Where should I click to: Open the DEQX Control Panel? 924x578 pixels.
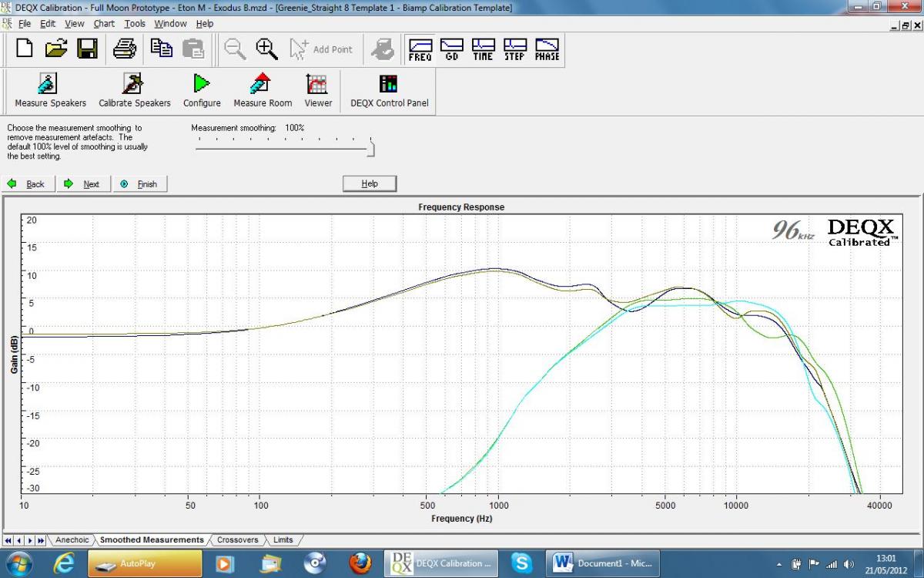[389, 91]
